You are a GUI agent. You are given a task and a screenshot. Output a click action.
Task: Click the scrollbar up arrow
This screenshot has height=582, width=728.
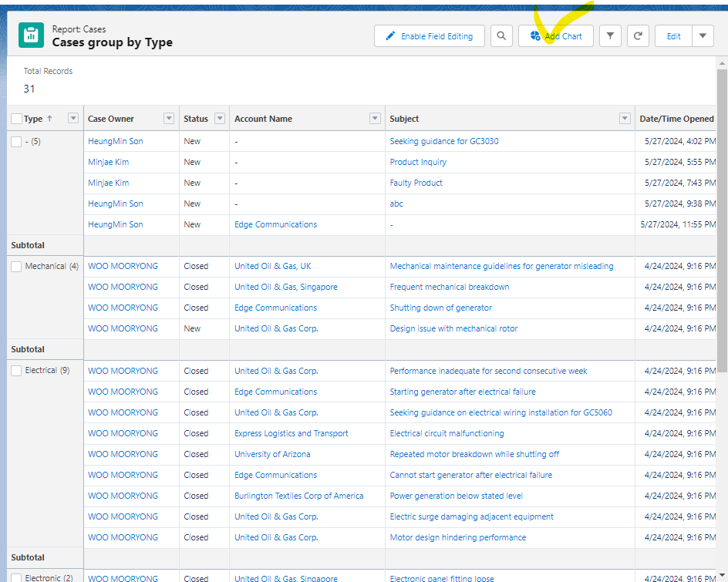coord(722,63)
